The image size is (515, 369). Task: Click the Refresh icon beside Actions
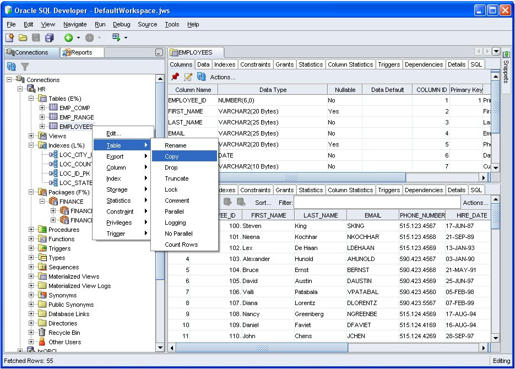pos(201,77)
